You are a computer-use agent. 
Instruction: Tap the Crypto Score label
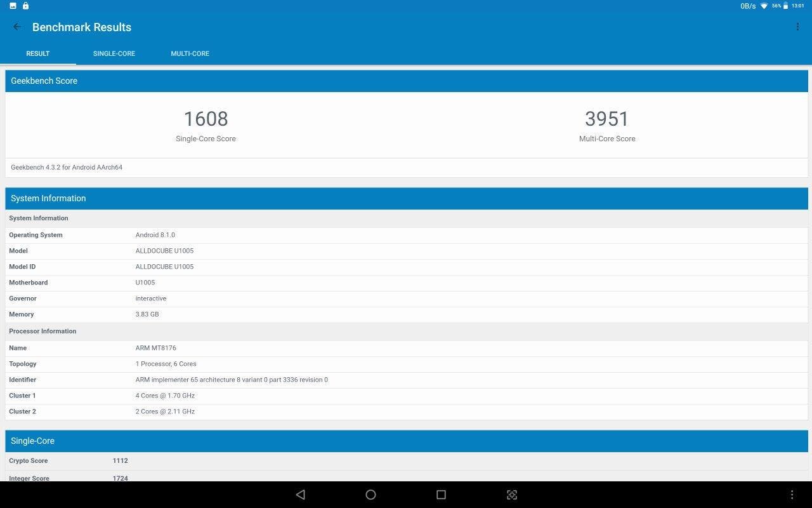[x=29, y=461]
